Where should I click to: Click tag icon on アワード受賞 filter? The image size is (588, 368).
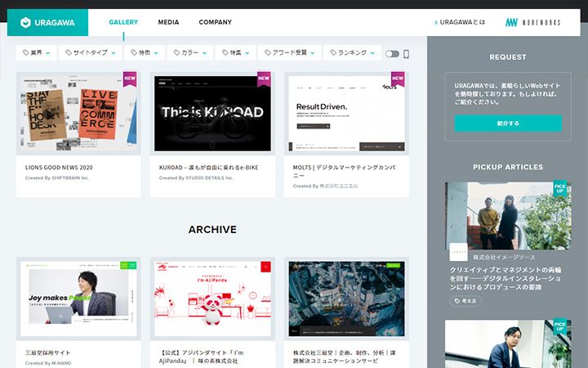click(268, 52)
